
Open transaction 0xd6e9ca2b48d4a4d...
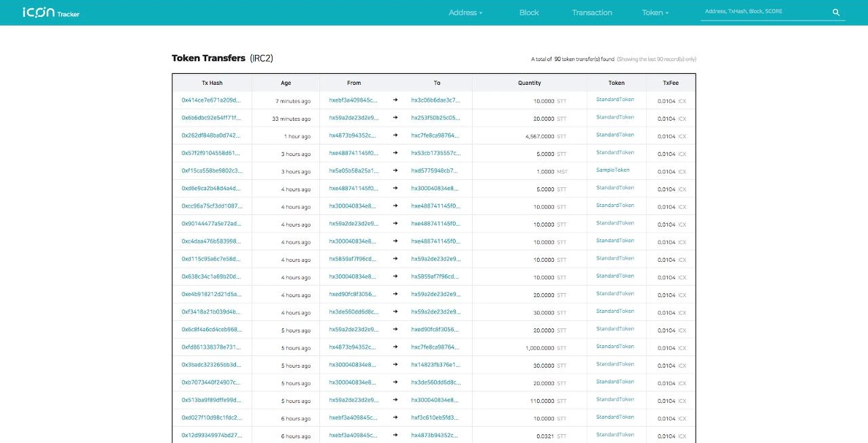(x=211, y=189)
